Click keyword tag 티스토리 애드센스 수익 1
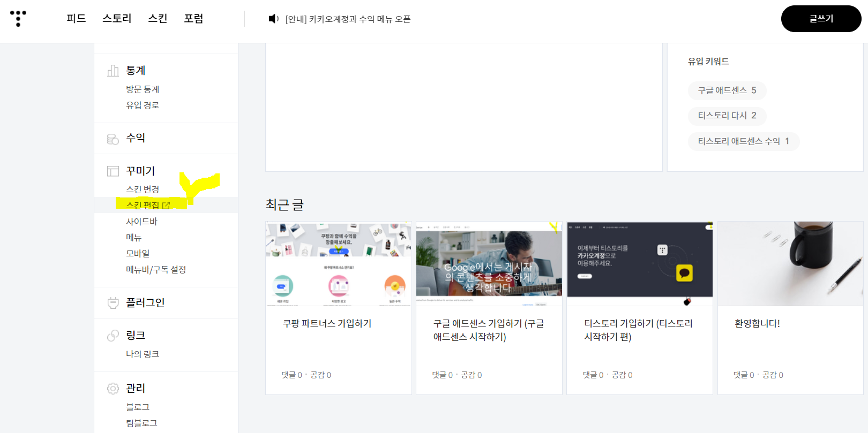 click(744, 141)
